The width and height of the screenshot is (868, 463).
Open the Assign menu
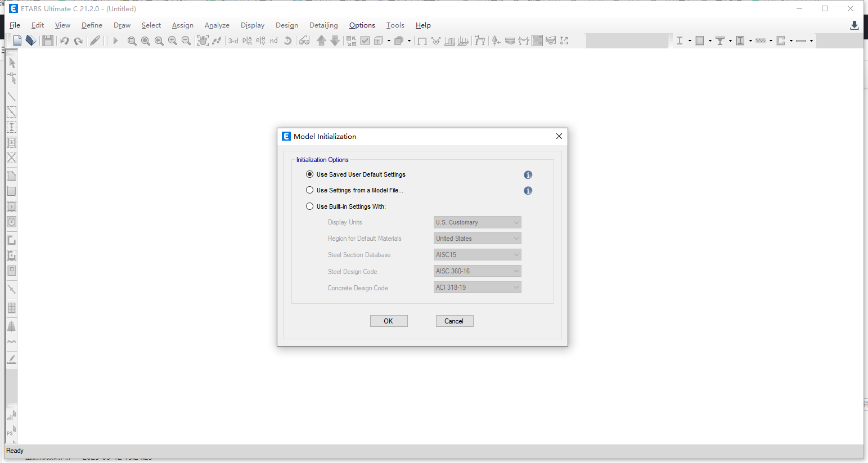(183, 25)
